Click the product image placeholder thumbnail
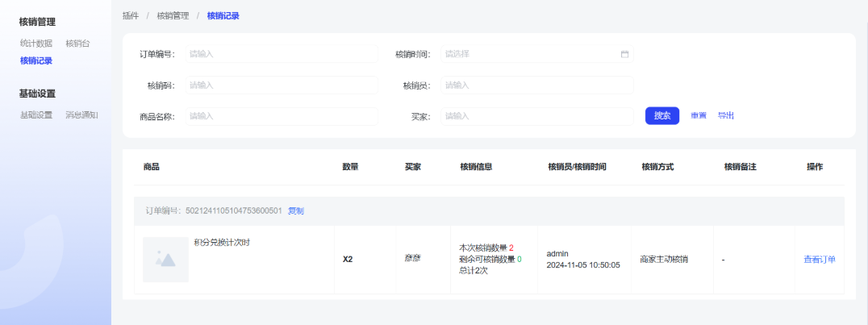868x325 pixels. pyautogui.click(x=165, y=259)
